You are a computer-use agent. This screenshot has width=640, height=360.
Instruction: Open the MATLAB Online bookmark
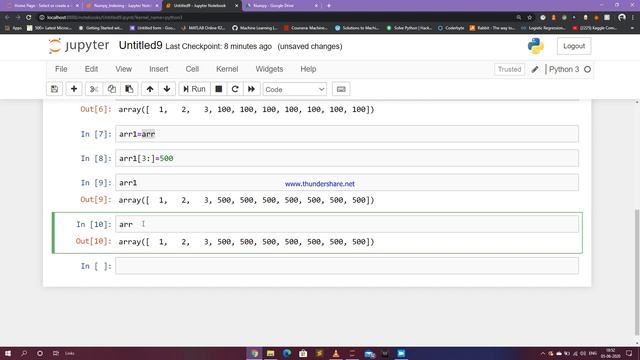pos(203,28)
